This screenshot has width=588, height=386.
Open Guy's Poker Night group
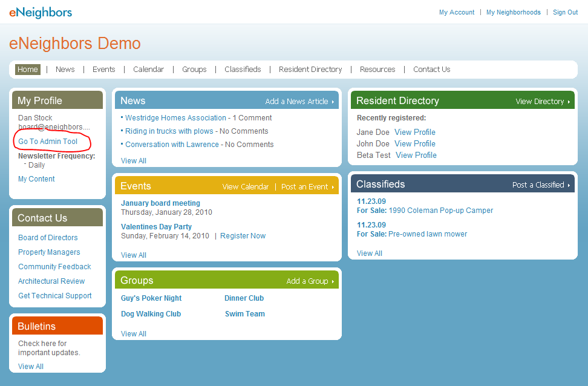pos(151,298)
